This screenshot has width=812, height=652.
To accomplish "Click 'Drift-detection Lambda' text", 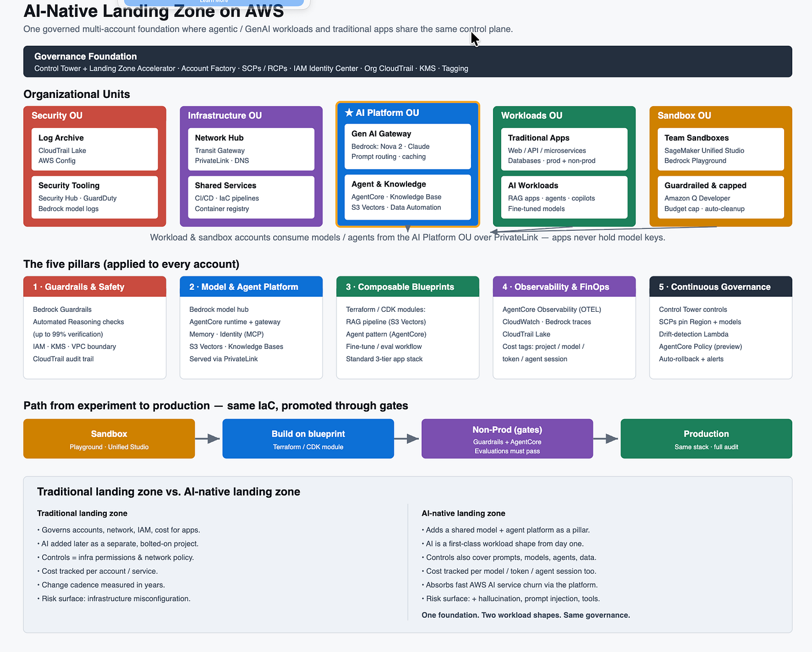I will tap(694, 334).
